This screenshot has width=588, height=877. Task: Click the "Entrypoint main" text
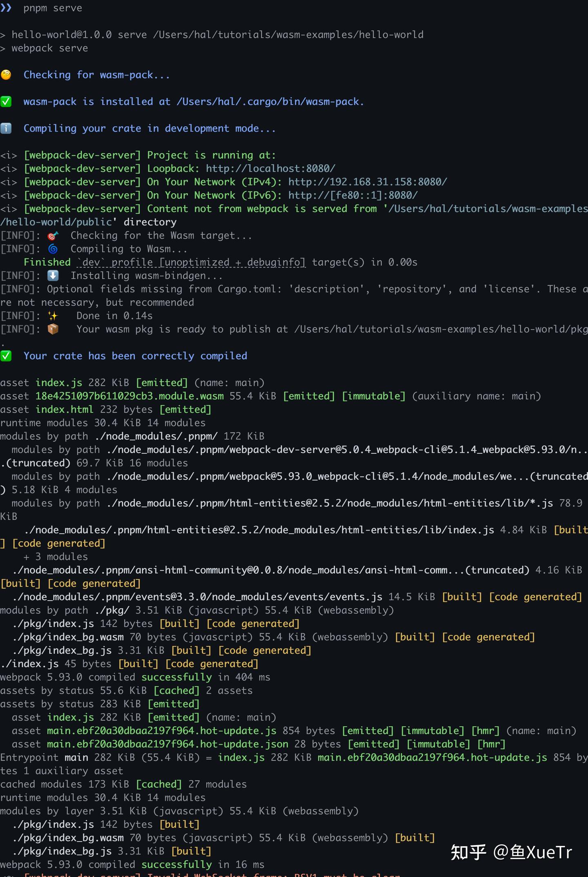tap(44, 758)
